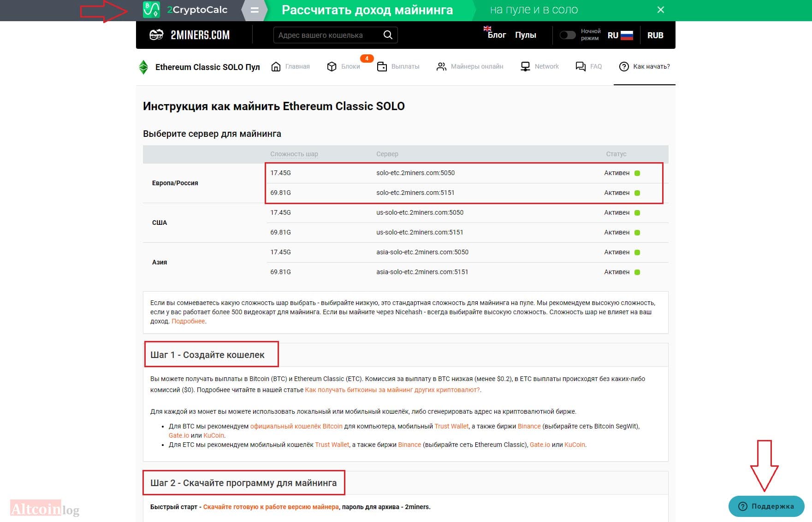This screenshot has height=522, width=812.
Task: Select server asia-solo-etc.2miners.com:5050
Action: click(422, 252)
